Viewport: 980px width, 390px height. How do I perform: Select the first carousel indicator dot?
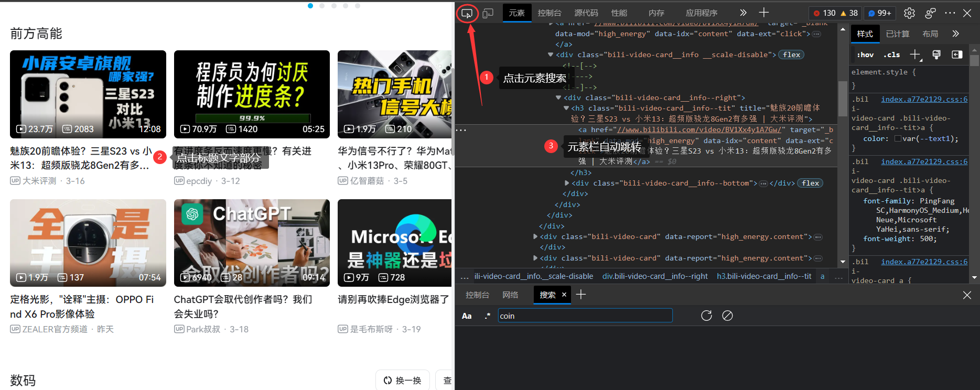310,6
